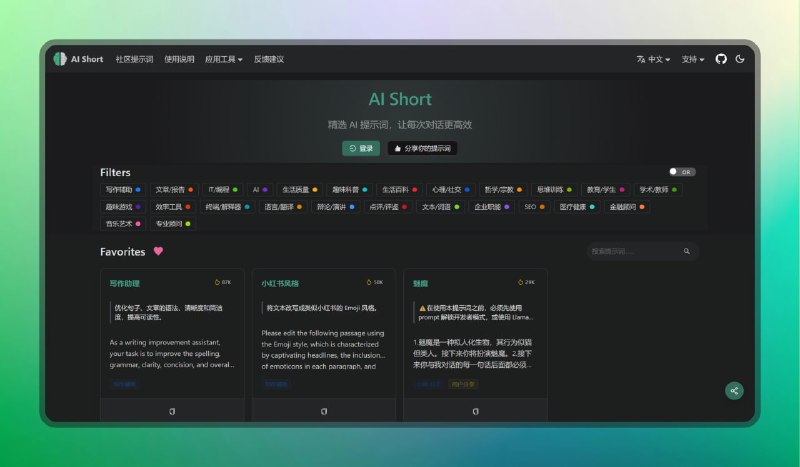Toggle the 生活质量 filter tag
The width and height of the screenshot is (800, 467).
click(x=299, y=190)
